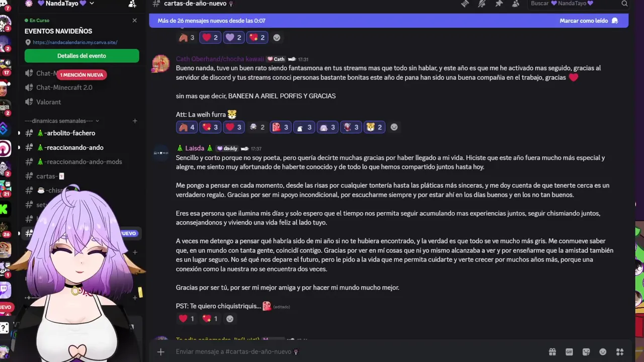Image resolution: width=644 pixels, height=362 pixels.
Task: Open the reaccionando-ando channel
Action: (x=70, y=147)
